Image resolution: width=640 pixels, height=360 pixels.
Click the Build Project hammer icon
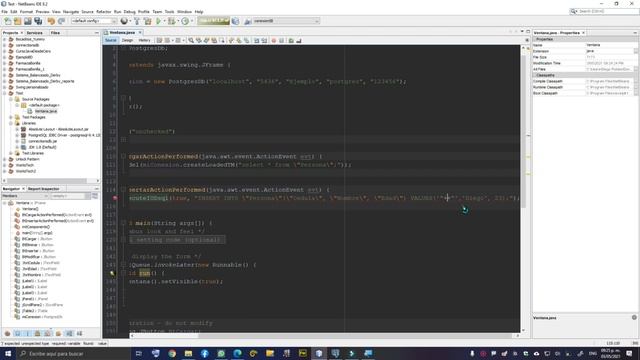coord(137,21)
